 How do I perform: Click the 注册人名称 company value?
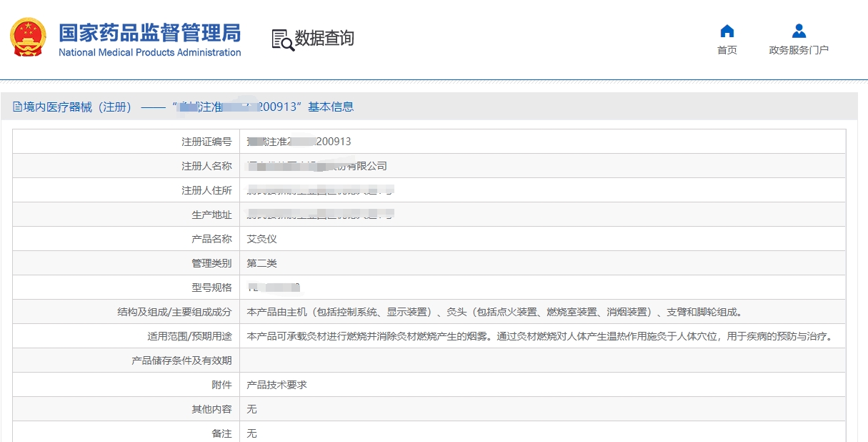(316, 166)
